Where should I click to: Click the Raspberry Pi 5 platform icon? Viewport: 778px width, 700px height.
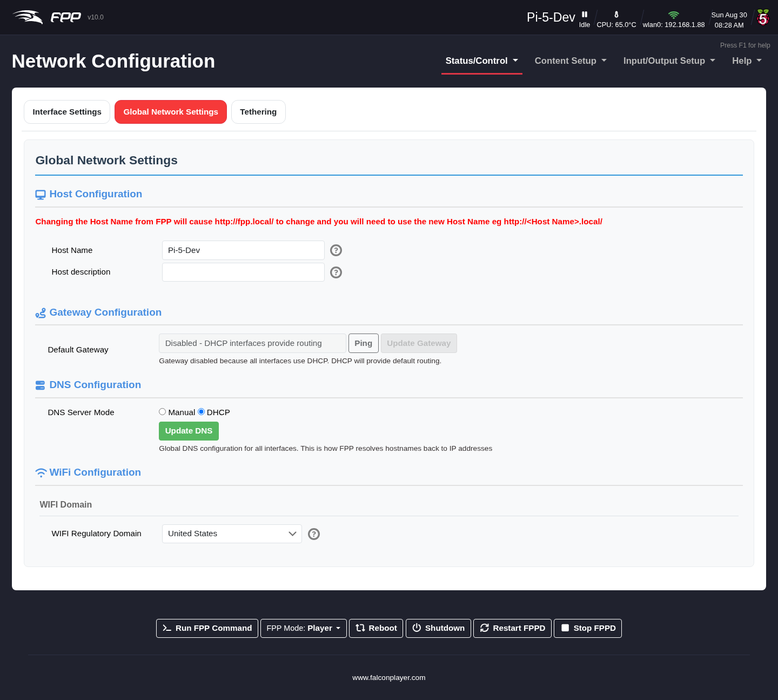[x=763, y=17]
